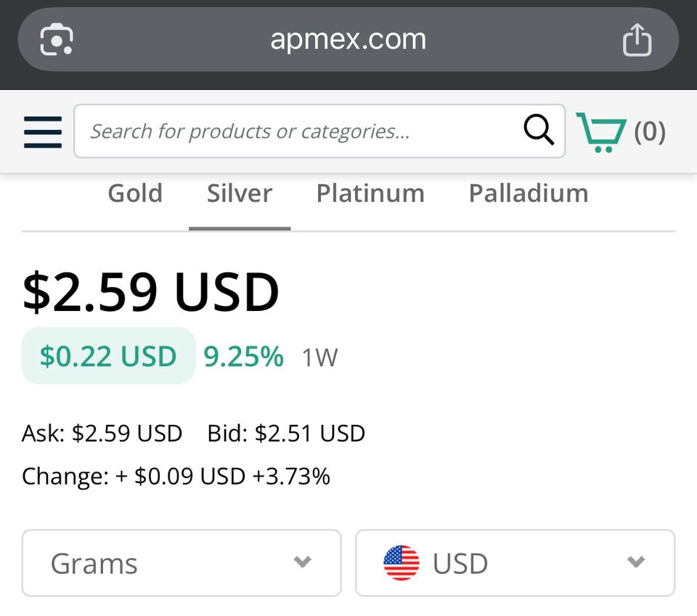
Task: Tap the lens search icon in address bar
Action: click(x=57, y=39)
